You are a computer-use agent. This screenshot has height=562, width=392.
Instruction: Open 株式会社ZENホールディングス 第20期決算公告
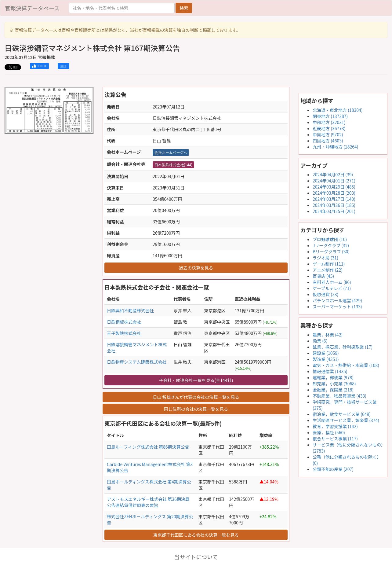pos(150,520)
